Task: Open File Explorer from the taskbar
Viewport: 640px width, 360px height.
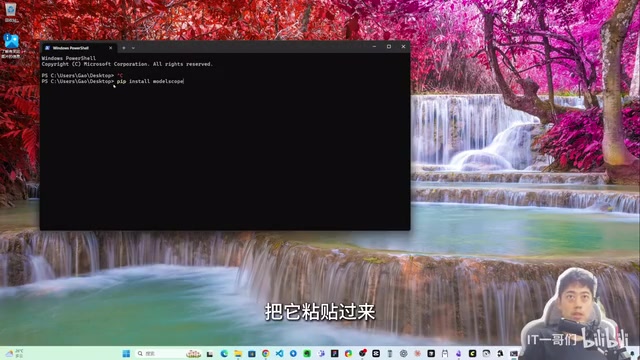Action: tap(238, 353)
